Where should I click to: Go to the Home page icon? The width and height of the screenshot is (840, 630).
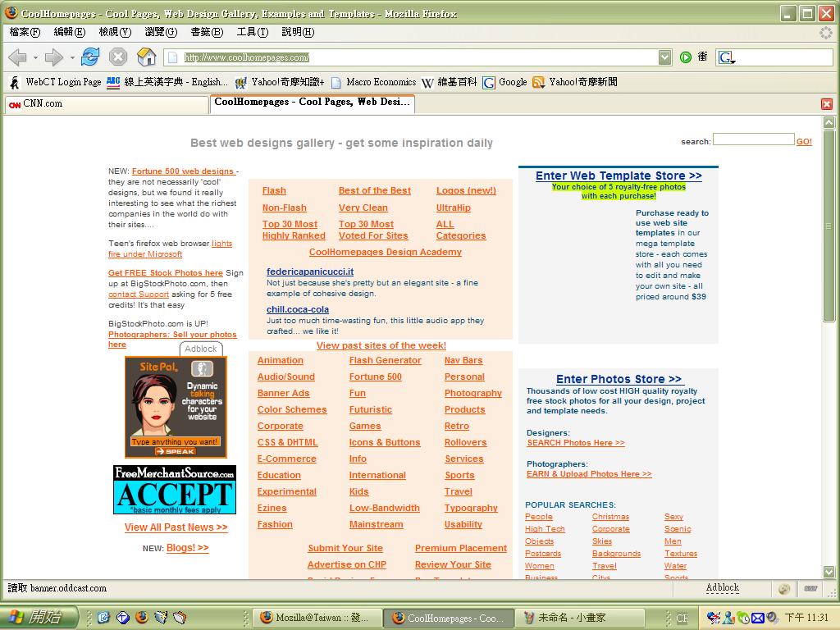pyautogui.click(x=146, y=57)
